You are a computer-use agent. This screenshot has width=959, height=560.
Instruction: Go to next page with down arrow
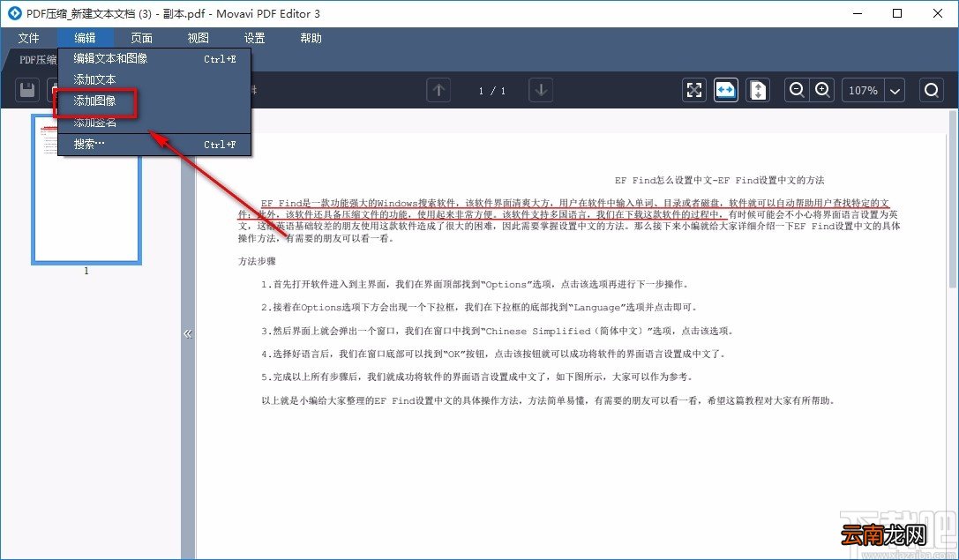coord(541,91)
